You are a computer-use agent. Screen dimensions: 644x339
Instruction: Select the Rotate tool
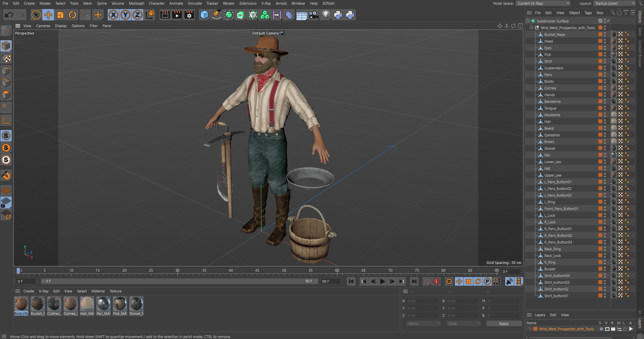tap(72, 15)
